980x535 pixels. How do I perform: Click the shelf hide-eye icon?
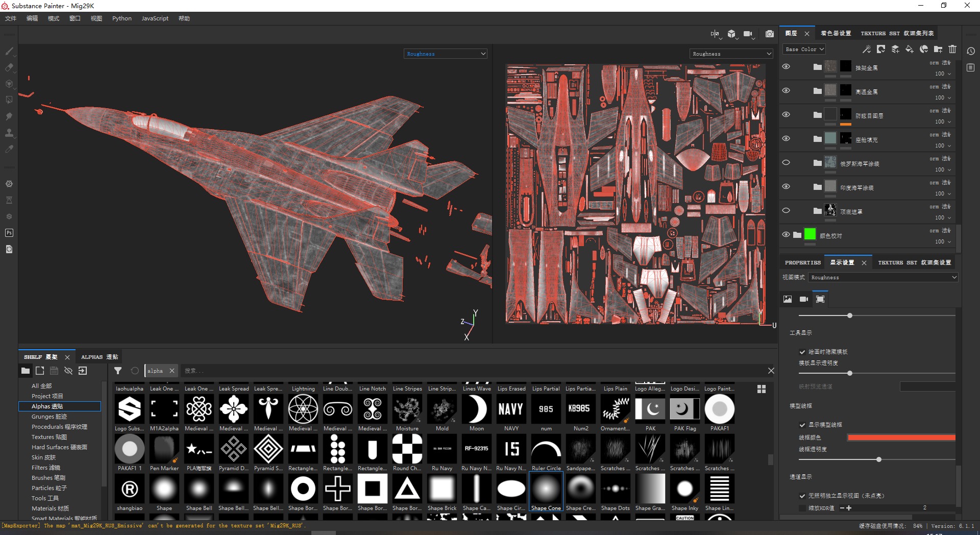click(x=68, y=371)
